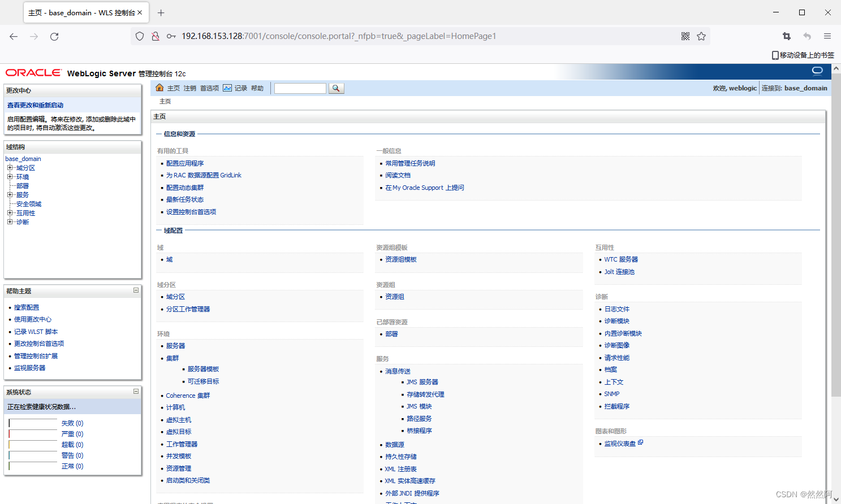Open a new browser tab with plus button
This screenshot has height=504, width=841.
(x=161, y=12)
